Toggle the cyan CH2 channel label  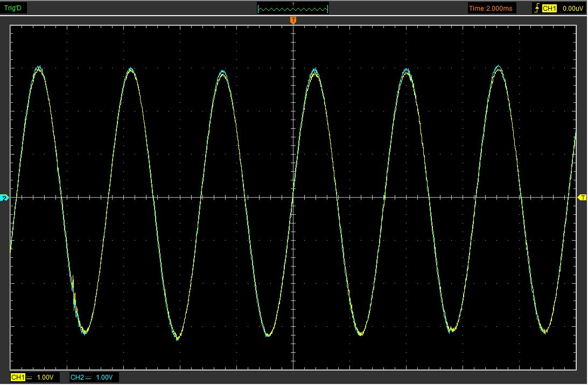pyautogui.click(x=77, y=377)
